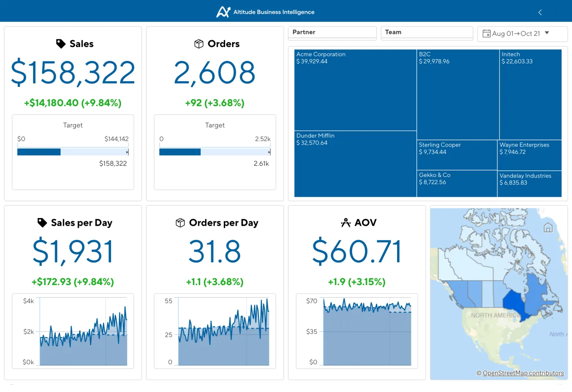Click the $158,322 Sales total value

pos(73,73)
